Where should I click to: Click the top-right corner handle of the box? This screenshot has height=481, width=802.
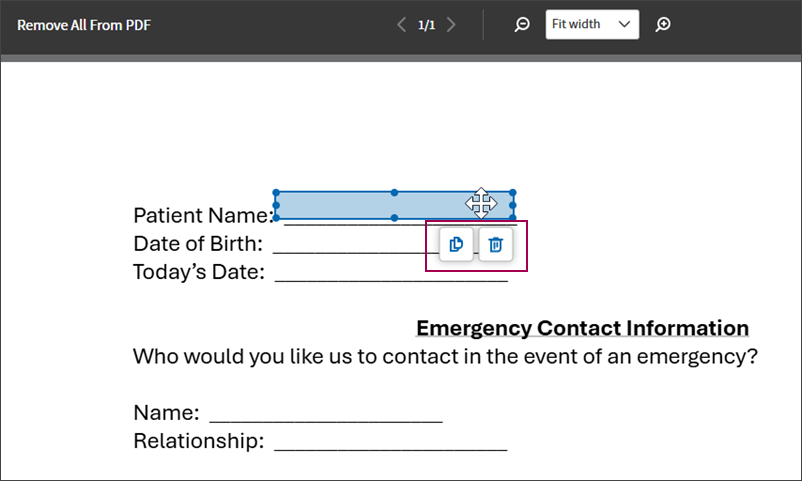point(513,192)
